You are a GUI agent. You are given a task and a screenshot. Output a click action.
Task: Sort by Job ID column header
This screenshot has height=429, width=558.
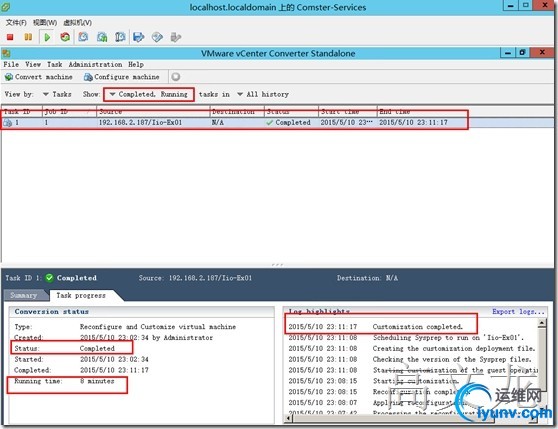[x=69, y=112]
